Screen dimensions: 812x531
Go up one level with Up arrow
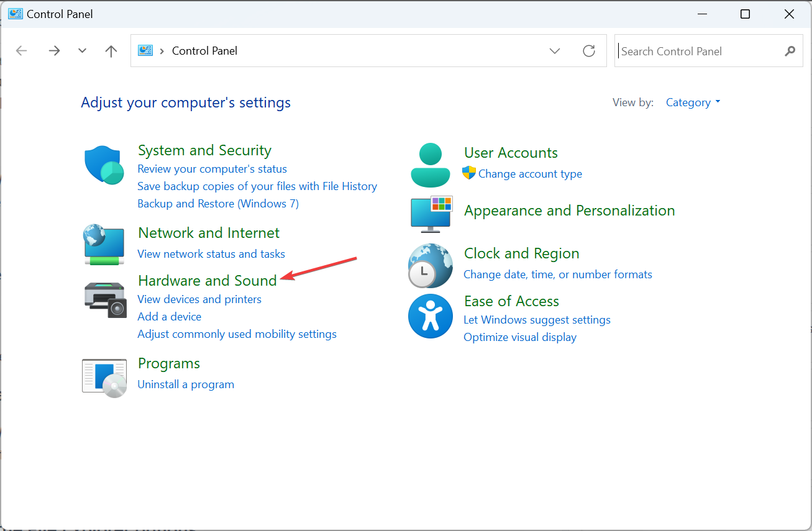click(x=111, y=51)
